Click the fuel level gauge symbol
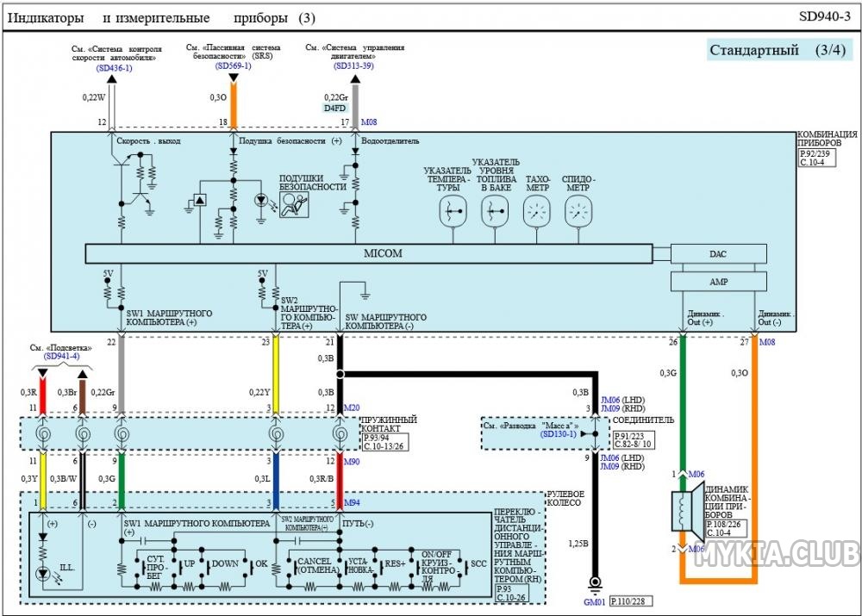862x616 pixels. click(x=495, y=210)
